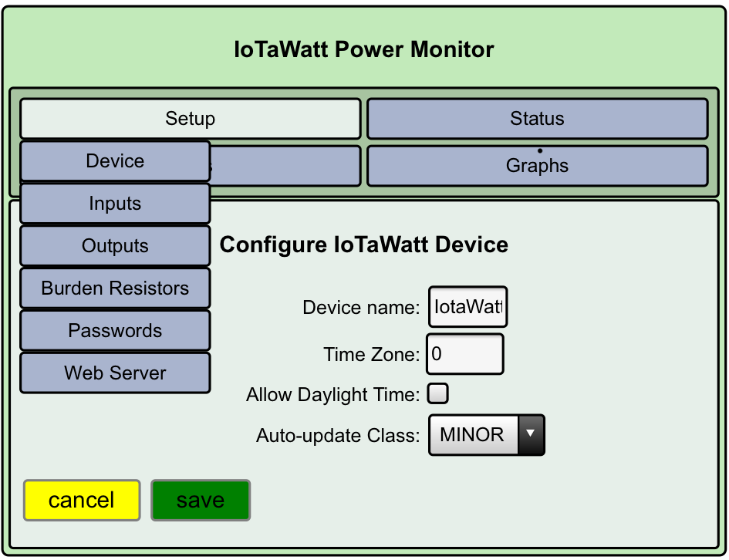729x560 pixels.
Task: Focus the Time Zone field
Action: [x=465, y=353]
